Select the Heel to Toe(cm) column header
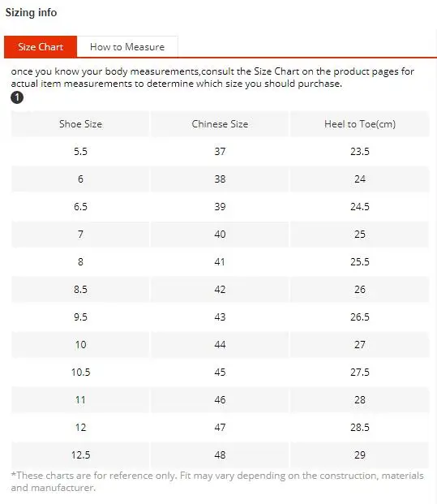The width and height of the screenshot is (437, 504). click(360, 124)
